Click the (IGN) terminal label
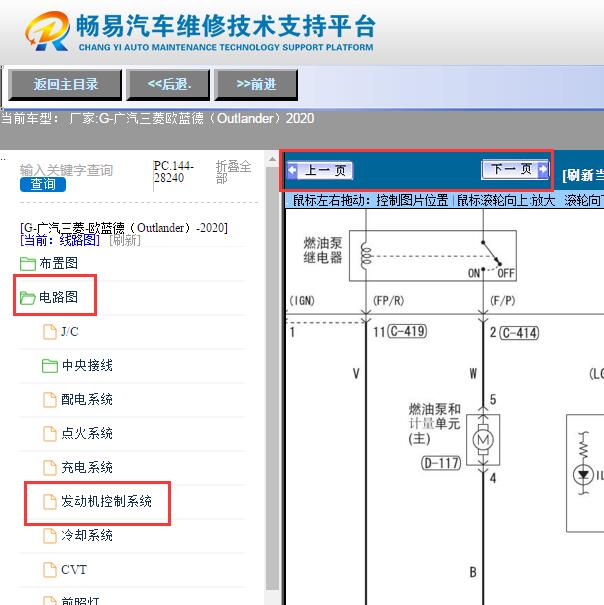The height and width of the screenshot is (605, 604). (x=302, y=301)
